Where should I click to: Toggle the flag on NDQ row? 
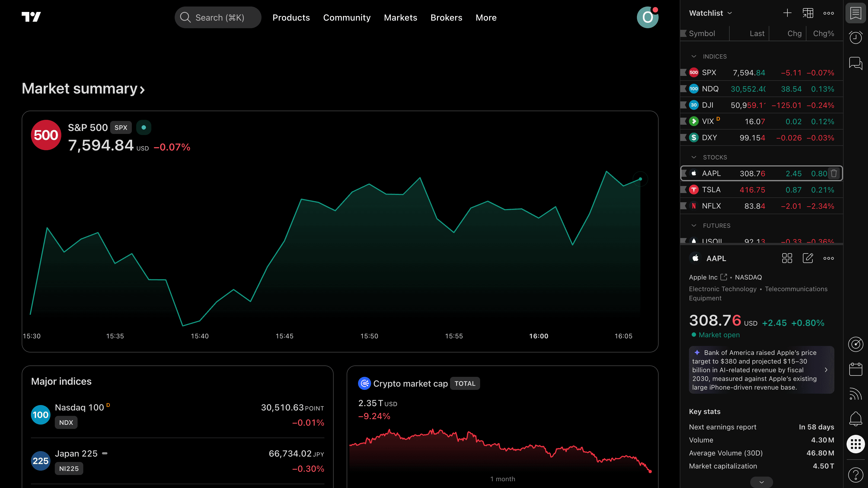click(x=683, y=89)
